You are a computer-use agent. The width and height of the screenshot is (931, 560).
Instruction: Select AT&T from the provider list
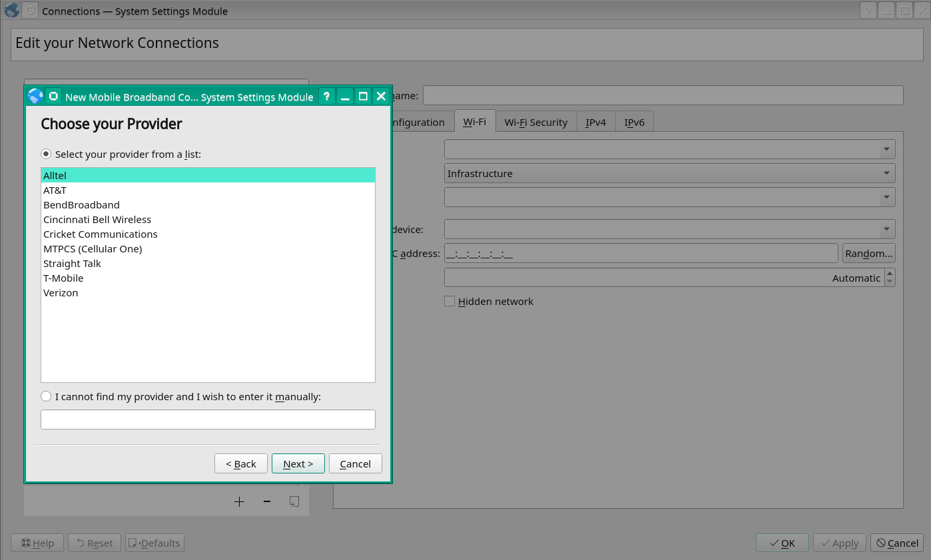pos(208,190)
